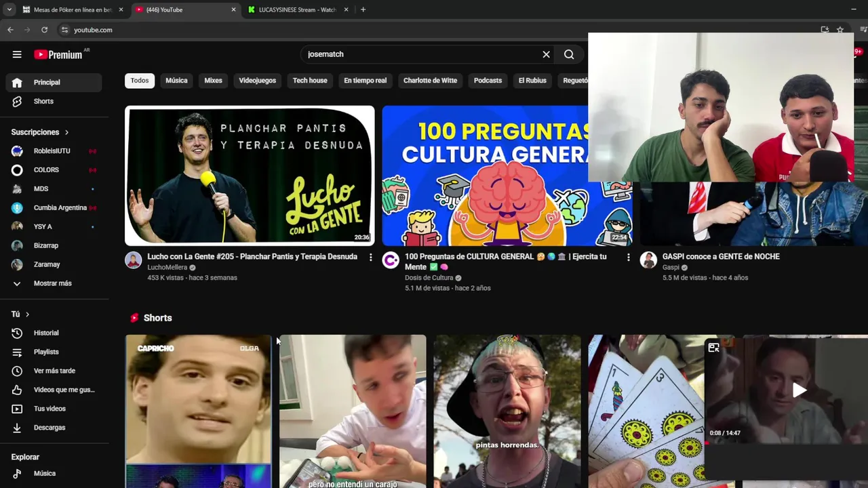This screenshot has width=868, height=488.
Task: Open the 'pintas horrendas' short
Action: coord(507,411)
